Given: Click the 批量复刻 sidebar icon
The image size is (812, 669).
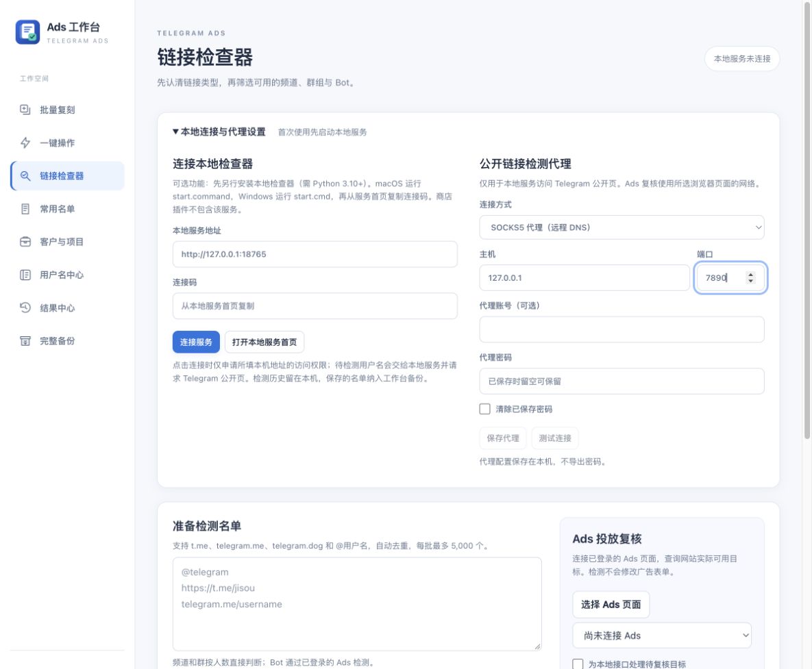Looking at the screenshot, I should (x=25, y=110).
